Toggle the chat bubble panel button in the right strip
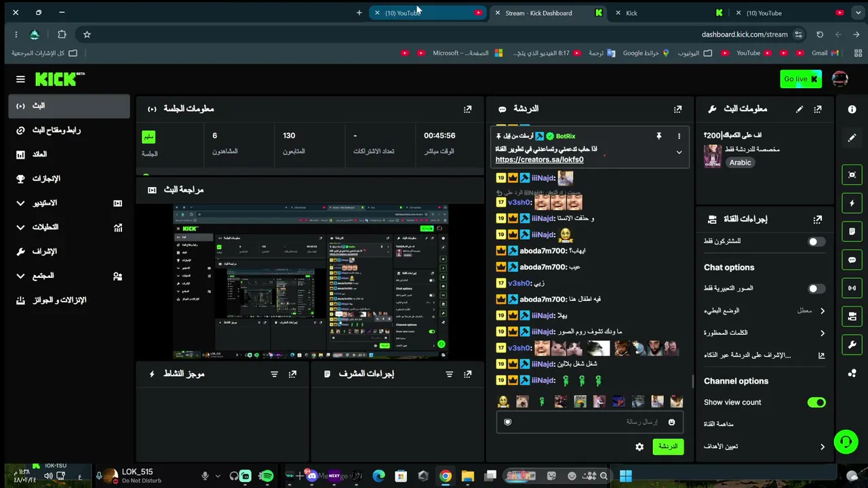868x488 pixels. coord(852,260)
